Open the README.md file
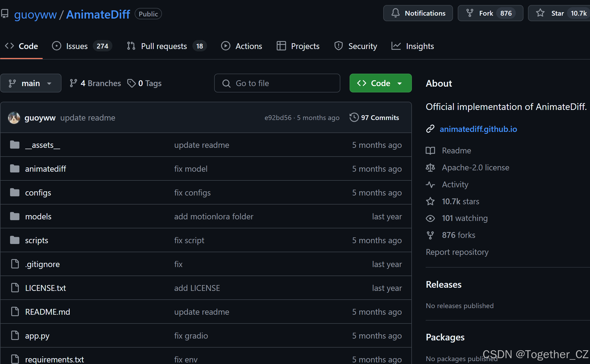This screenshot has height=364, width=590. tap(48, 312)
